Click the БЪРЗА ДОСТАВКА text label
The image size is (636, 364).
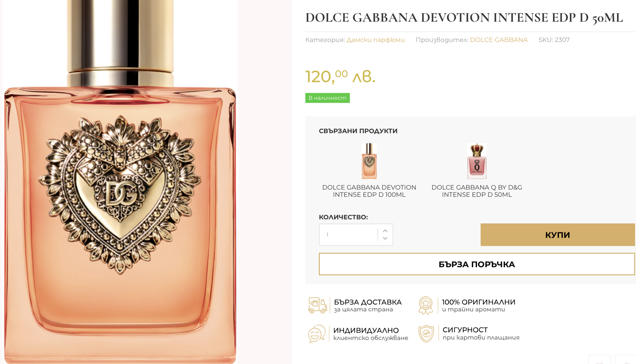368,302
